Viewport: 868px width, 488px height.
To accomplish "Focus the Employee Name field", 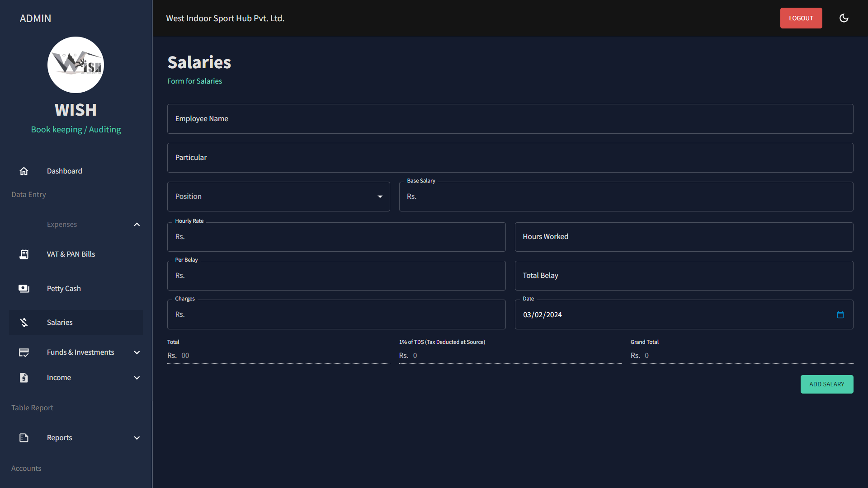I will pyautogui.click(x=510, y=119).
